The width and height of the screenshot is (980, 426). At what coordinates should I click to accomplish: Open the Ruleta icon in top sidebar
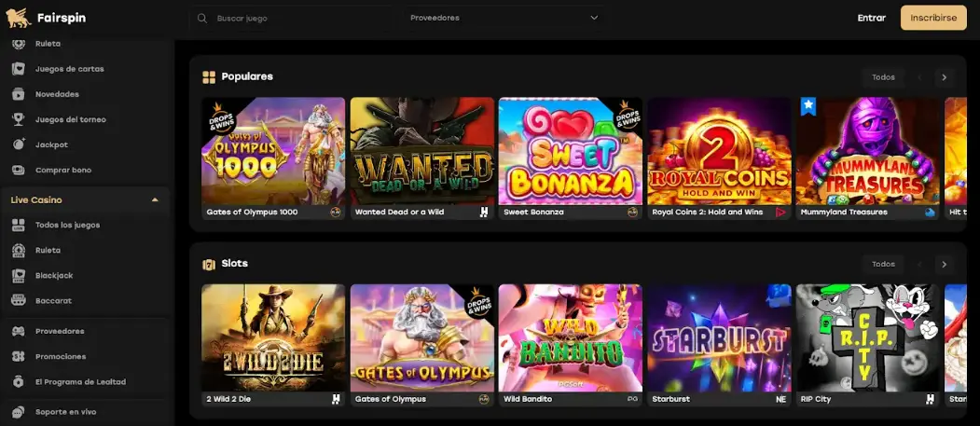19,44
